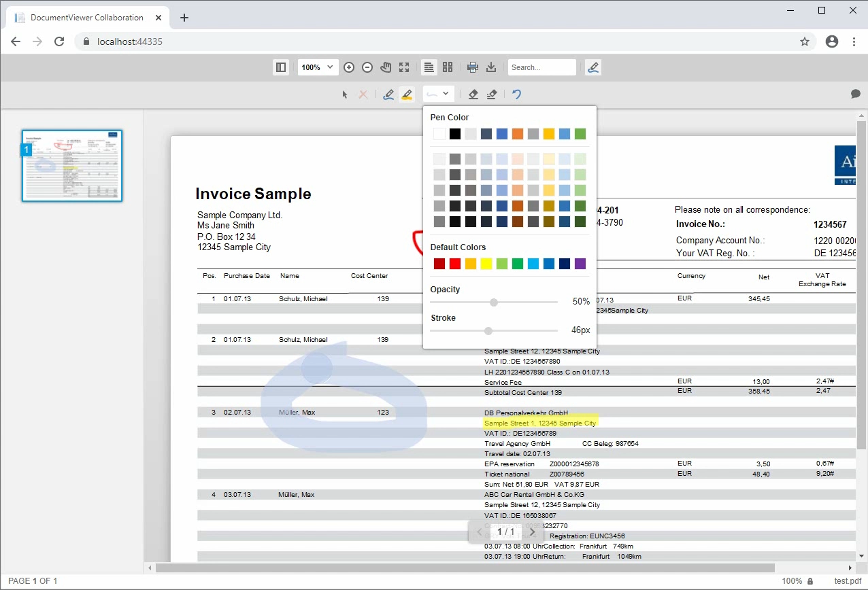Select the erase-all dotted eraser tool
868x590 pixels.
(492, 94)
